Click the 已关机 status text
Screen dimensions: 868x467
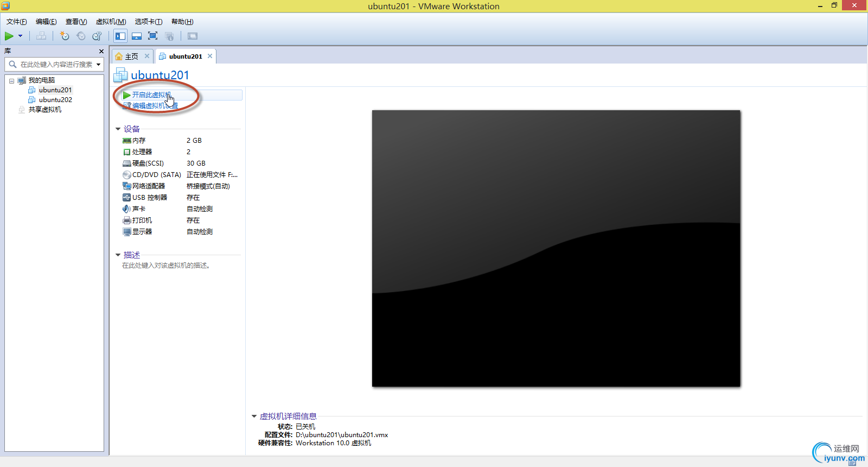(x=305, y=427)
